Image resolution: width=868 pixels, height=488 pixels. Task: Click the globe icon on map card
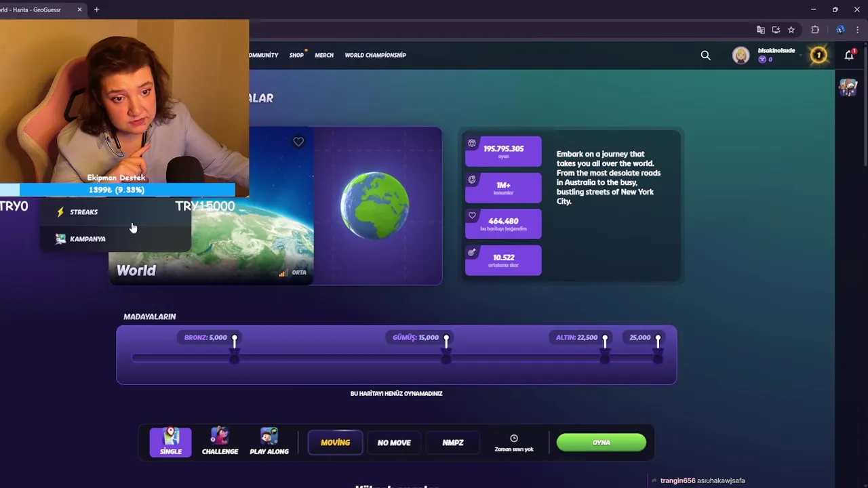[374, 205]
